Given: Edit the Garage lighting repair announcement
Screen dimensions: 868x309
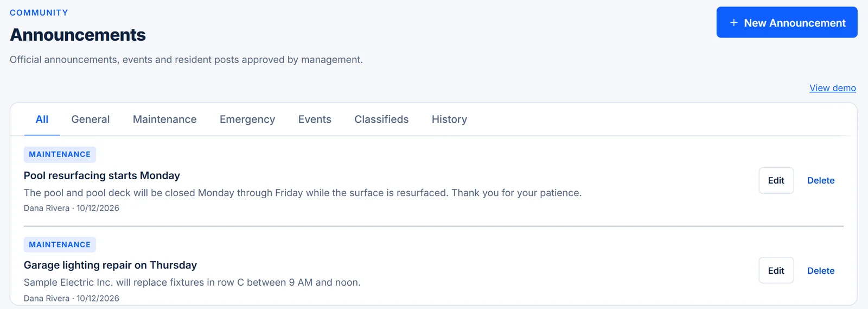Looking at the screenshot, I should click(776, 270).
